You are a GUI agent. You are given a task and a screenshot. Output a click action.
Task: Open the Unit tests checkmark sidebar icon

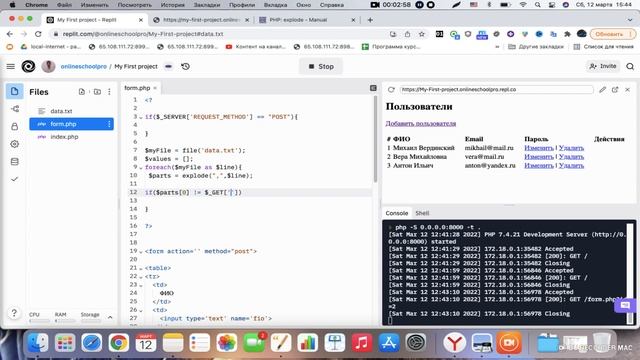point(15,179)
